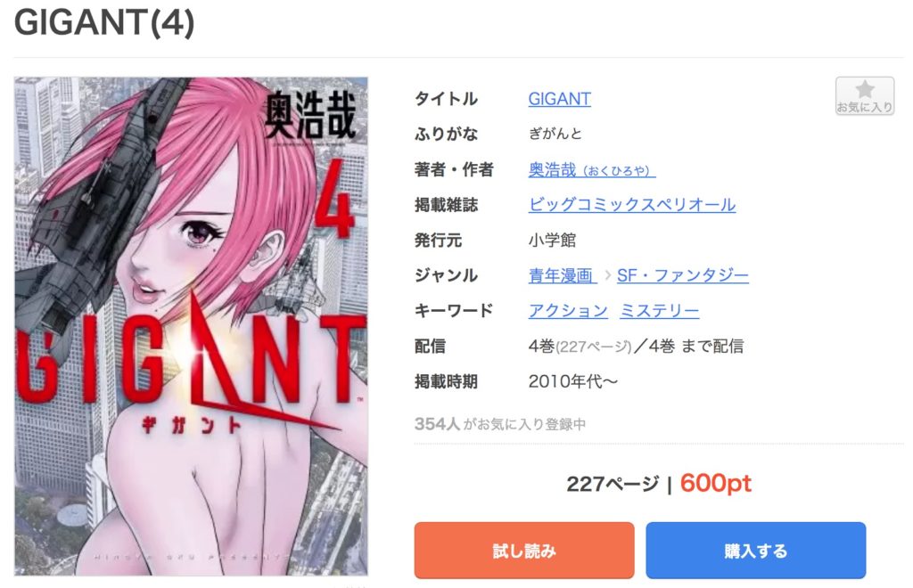This screenshot has width=913, height=588.
Task: Click the 600pt price text
Action: coord(716,483)
